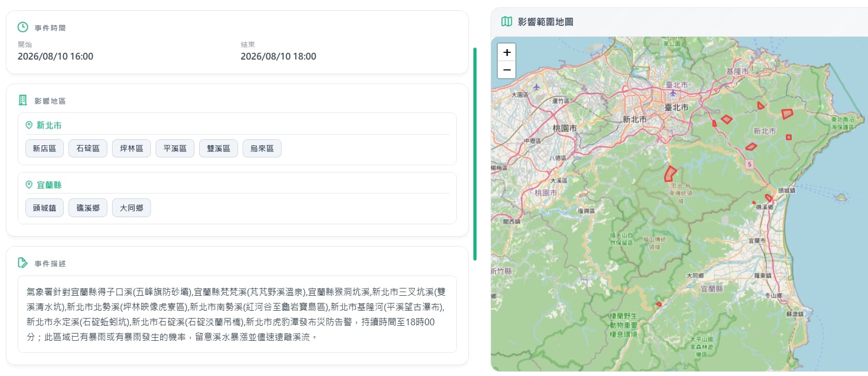Click the 結束 label above the end time
This screenshot has width=868, height=376.
click(x=248, y=45)
